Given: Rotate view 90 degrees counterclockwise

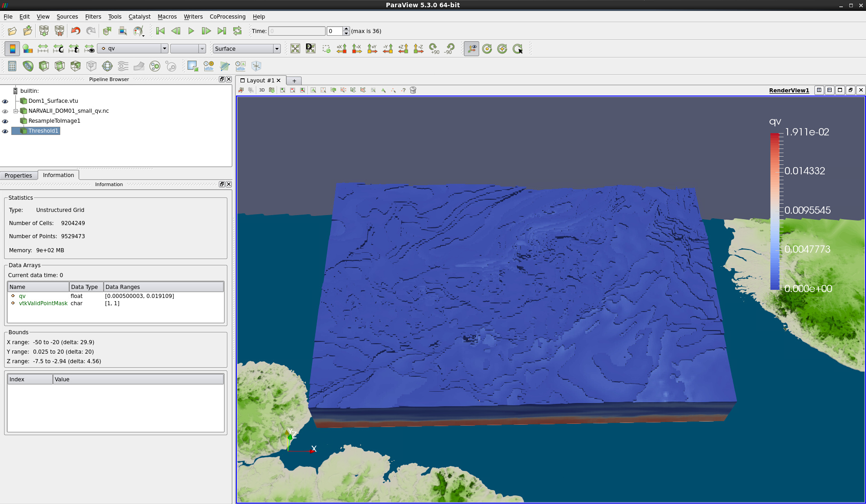Looking at the screenshot, I should tap(449, 48).
